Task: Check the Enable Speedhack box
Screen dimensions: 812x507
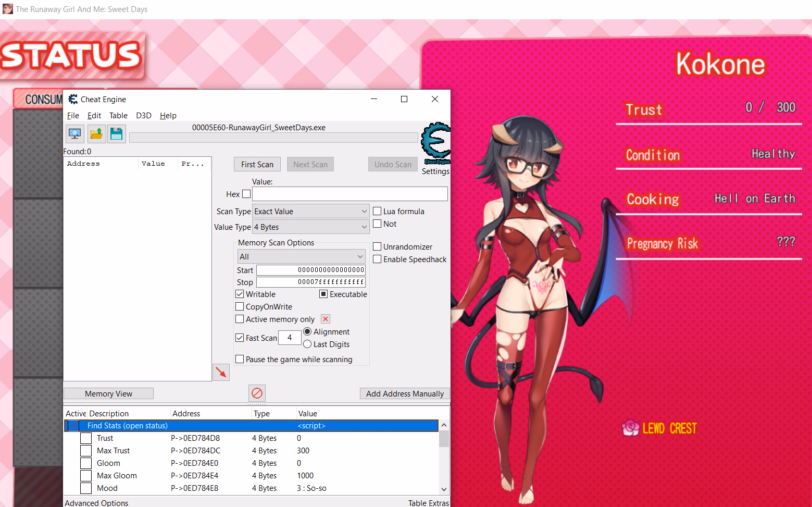Action: (378, 259)
